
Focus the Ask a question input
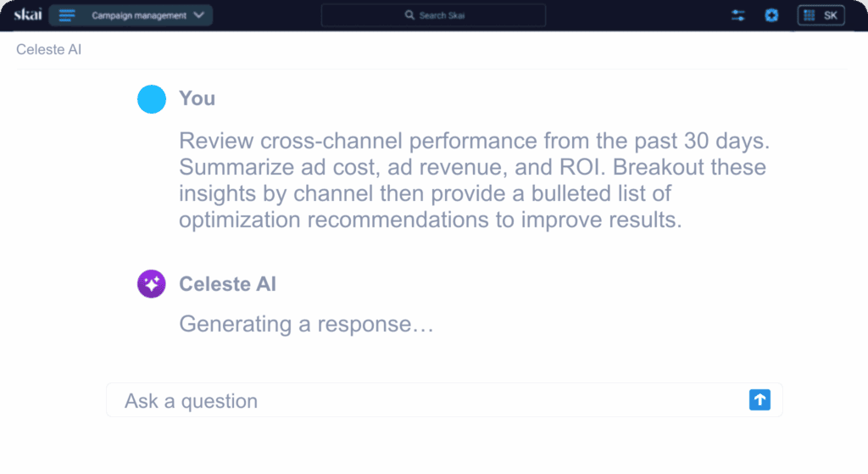tap(424, 400)
